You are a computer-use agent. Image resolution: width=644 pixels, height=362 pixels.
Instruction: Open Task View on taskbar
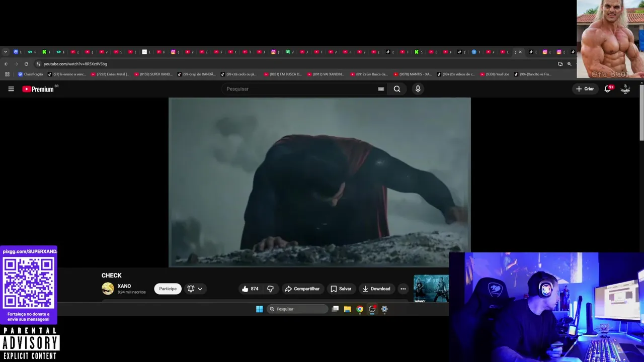click(x=335, y=309)
